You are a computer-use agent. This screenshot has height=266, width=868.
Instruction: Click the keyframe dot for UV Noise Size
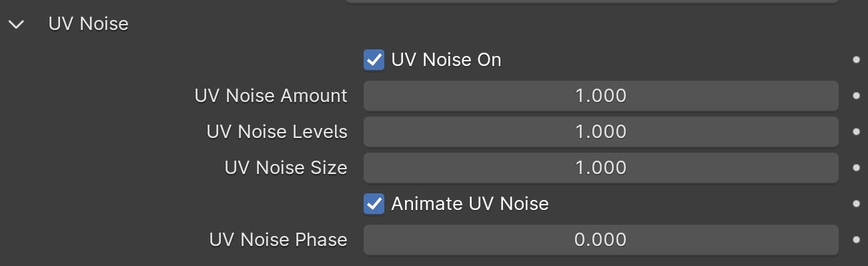coord(856,168)
